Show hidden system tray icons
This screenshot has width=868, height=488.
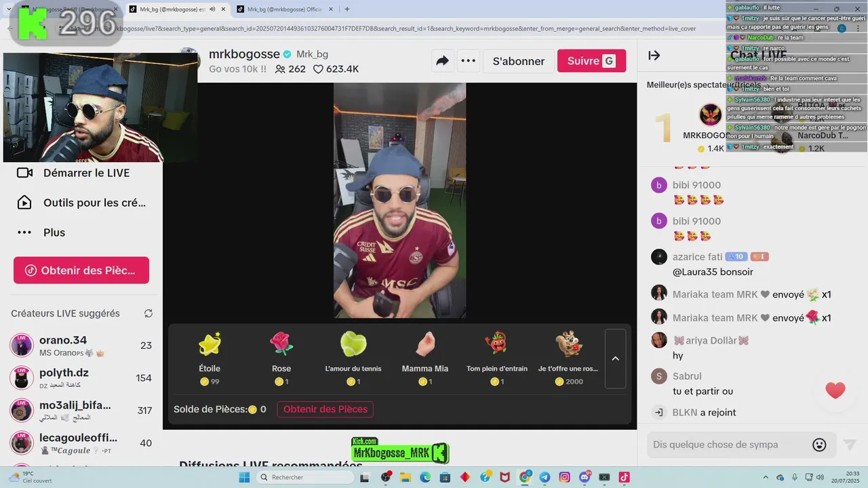point(766,477)
